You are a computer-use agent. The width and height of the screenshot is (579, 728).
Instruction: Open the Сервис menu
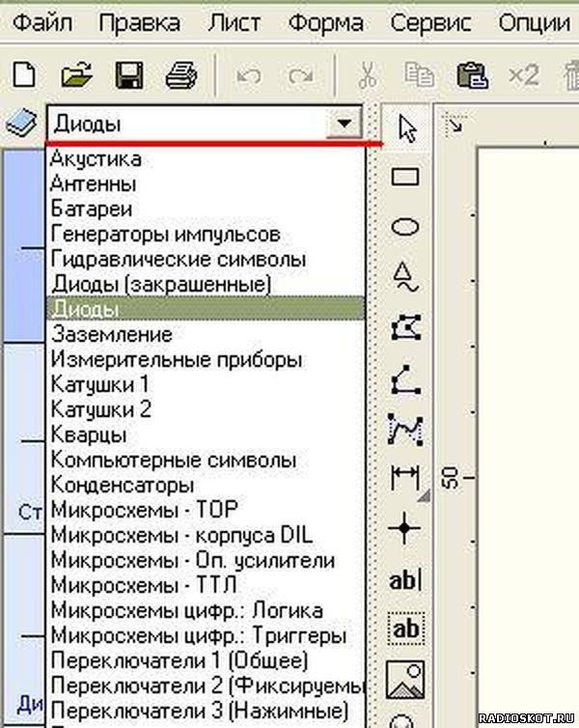pyautogui.click(x=430, y=23)
